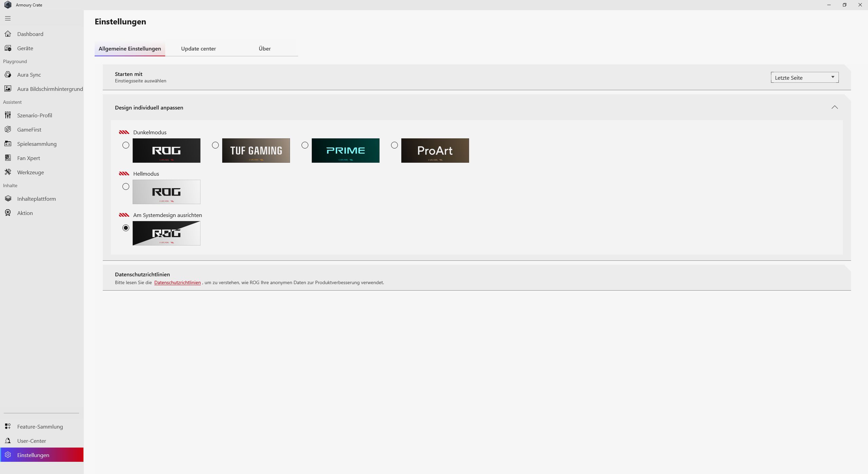This screenshot has width=868, height=474.
Task: Click the Armoury Crate logo icon
Action: [8, 5]
